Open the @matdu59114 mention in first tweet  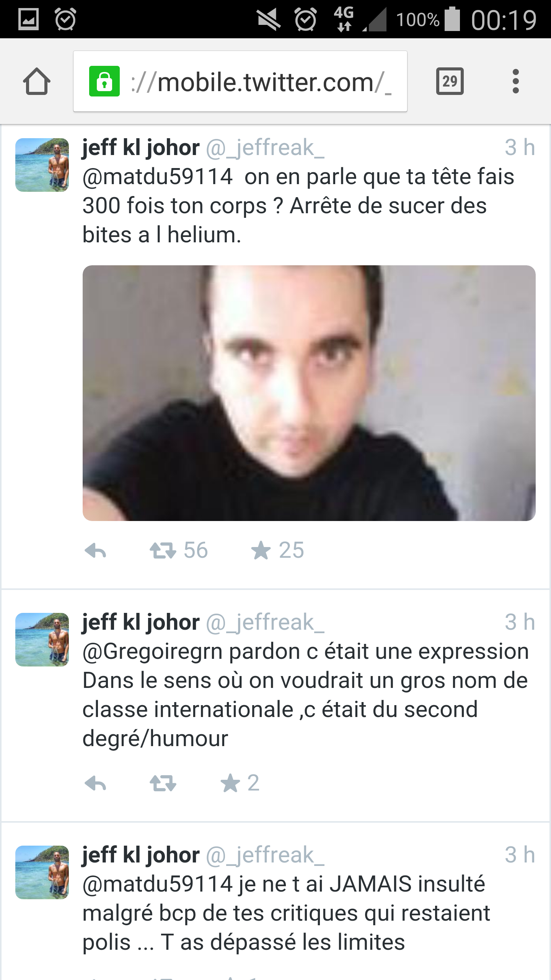[x=158, y=177]
